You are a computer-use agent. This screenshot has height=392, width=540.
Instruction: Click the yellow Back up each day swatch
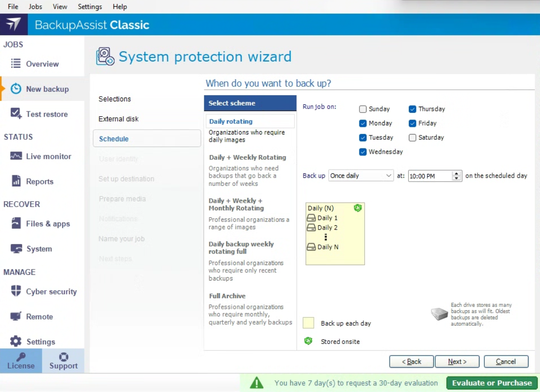(308, 323)
